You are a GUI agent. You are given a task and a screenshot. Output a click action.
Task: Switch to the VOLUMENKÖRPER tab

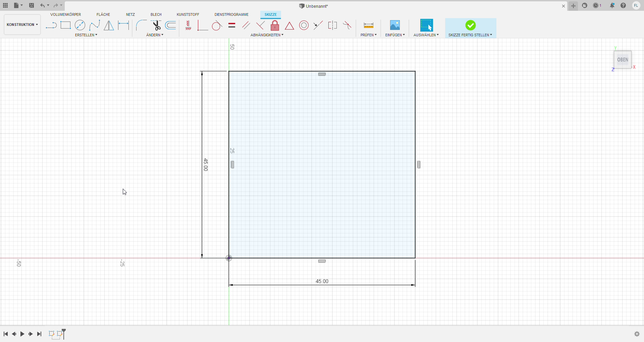tap(65, 14)
